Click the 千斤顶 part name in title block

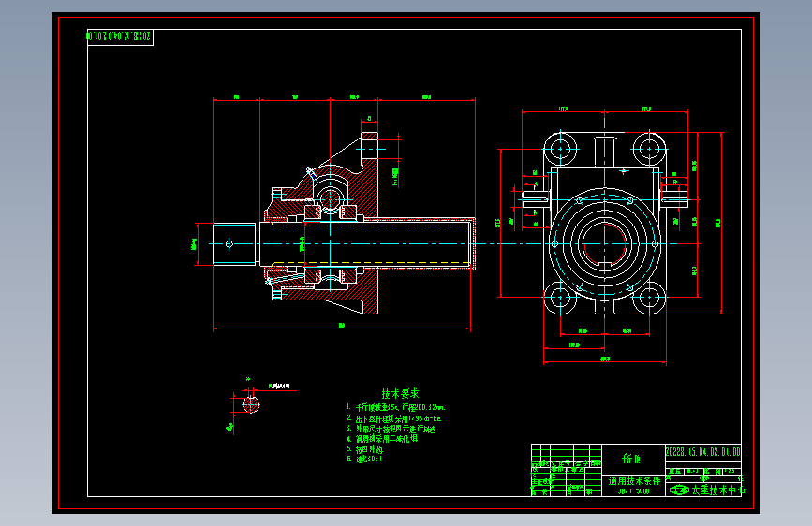point(631,459)
